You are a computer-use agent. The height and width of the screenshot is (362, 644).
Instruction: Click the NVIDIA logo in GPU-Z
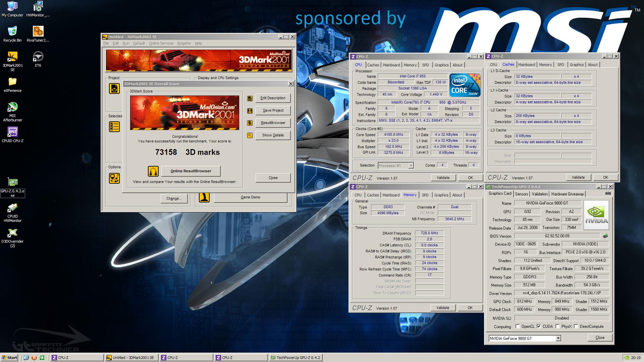(x=596, y=215)
